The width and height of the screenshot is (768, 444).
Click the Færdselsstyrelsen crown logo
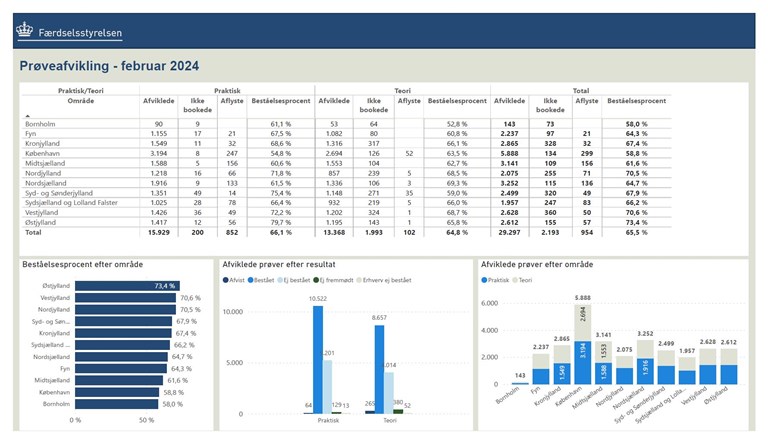point(25,32)
